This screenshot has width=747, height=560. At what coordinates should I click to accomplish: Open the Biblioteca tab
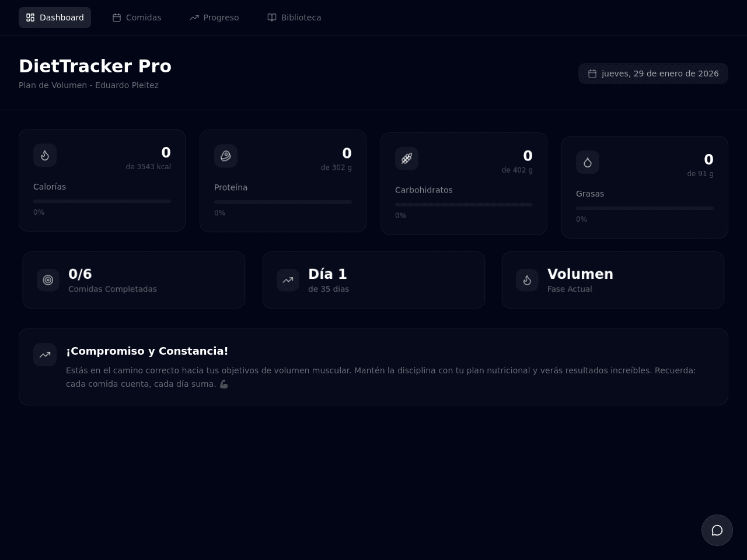(294, 17)
